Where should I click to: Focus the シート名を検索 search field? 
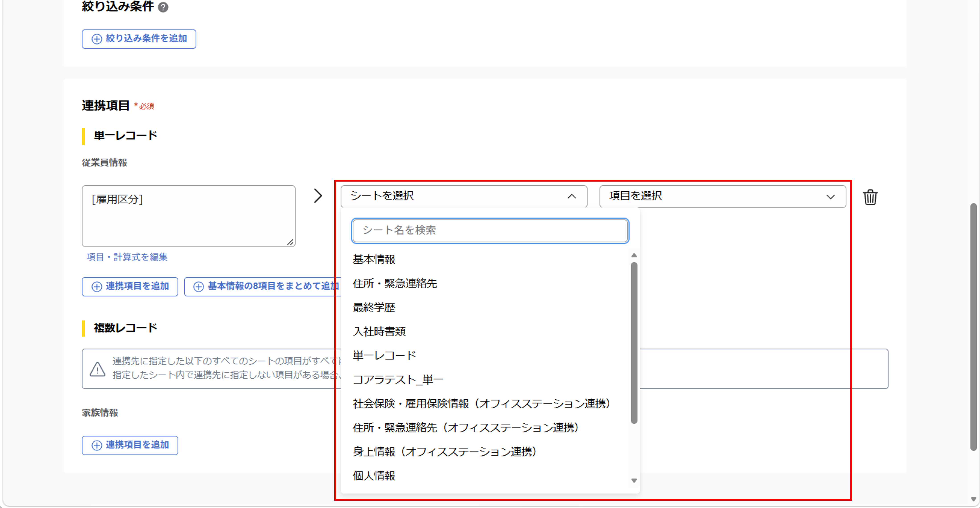[490, 230]
